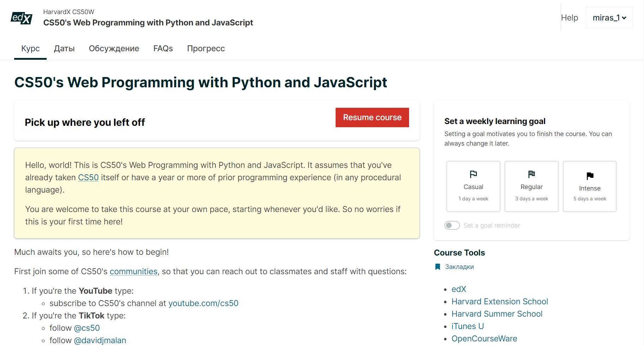This screenshot has width=644, height=346.
Task: Open the iTunes U link
Action: pyautogui.click(x=468, y=326)
